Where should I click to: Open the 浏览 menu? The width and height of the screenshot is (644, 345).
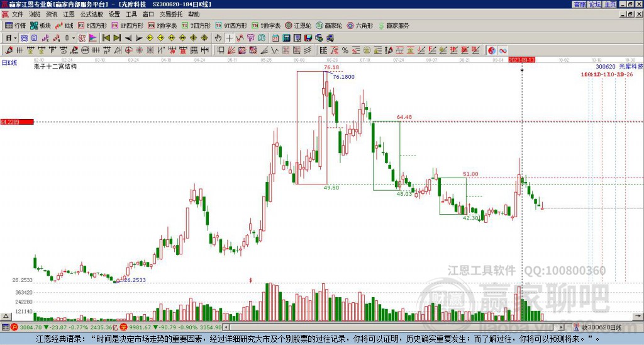[35, 14]
